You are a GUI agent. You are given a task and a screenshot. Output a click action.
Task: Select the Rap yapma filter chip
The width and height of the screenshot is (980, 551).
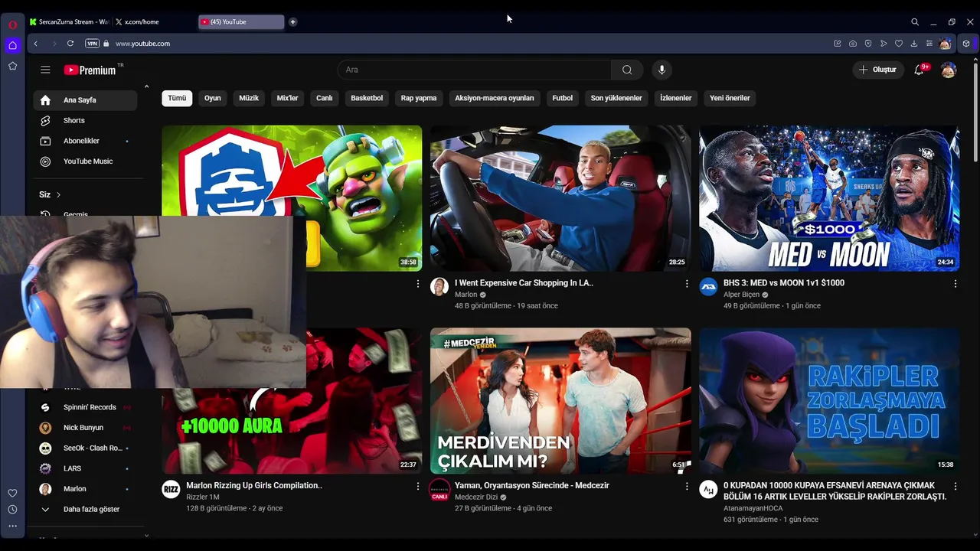click(419, 98)
